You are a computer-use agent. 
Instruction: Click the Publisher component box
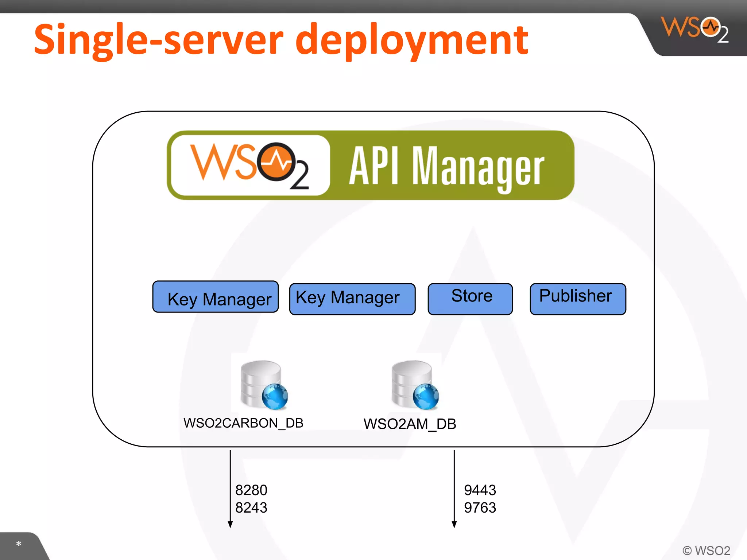[578, 299]
